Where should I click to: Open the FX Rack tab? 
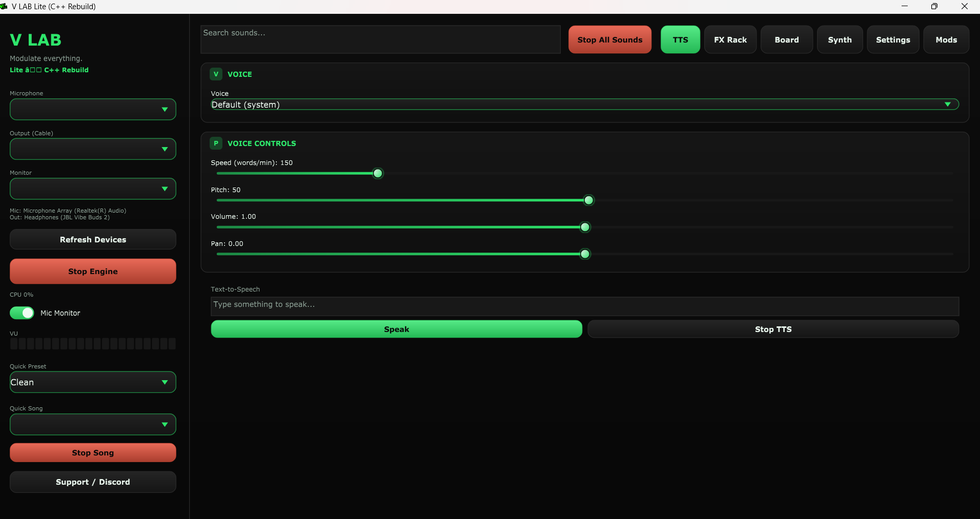click(730, 39)
